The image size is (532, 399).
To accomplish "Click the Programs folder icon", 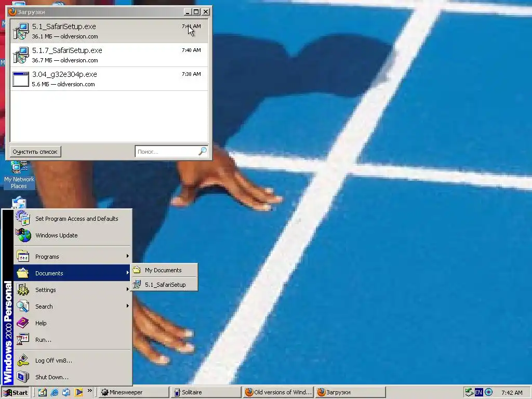I will tap(23, 256).
